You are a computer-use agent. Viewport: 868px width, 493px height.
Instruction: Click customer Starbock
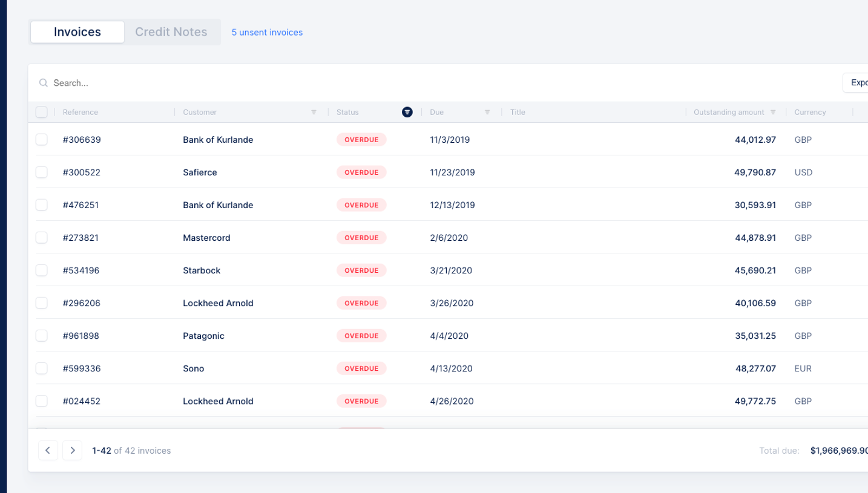click(202, 270)
